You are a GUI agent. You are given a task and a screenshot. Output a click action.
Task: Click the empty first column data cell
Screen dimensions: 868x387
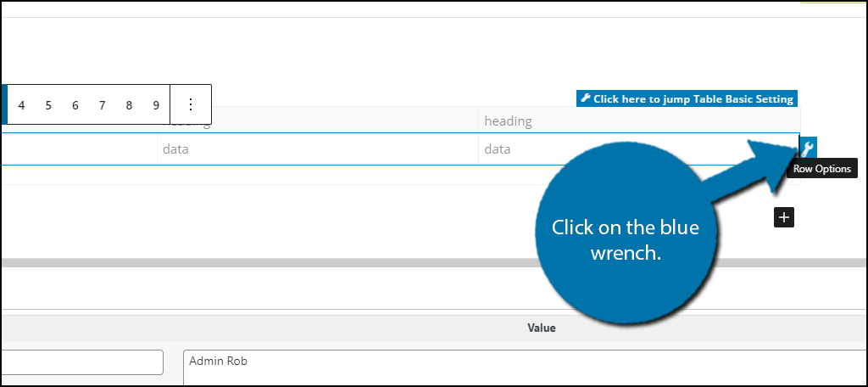pyautogui.click(x=79, y=149)
